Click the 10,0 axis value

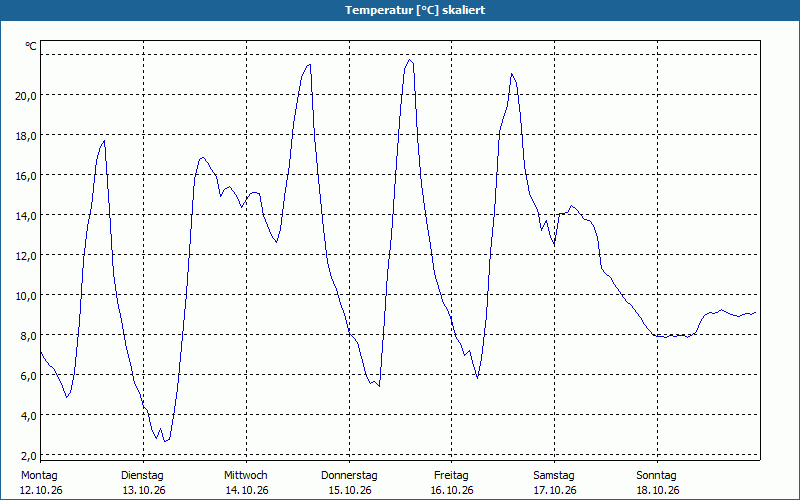coord(26,295)
